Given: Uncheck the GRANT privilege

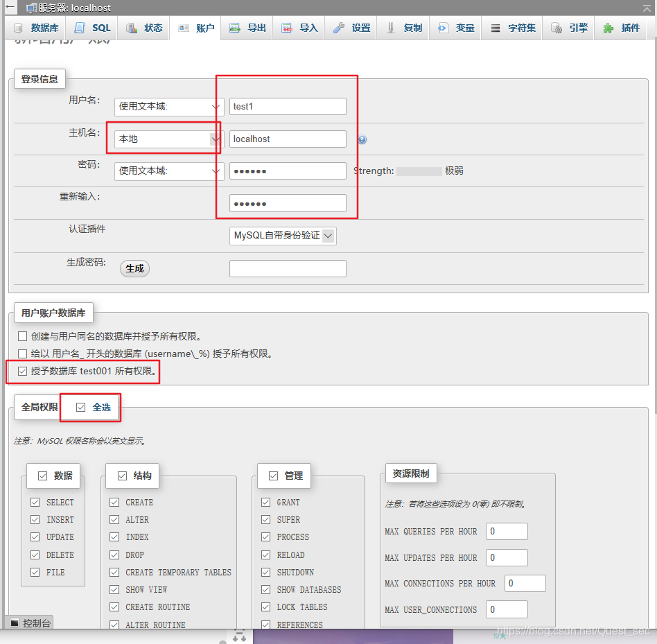Looking at the screenshot, I should click(265, 502).
